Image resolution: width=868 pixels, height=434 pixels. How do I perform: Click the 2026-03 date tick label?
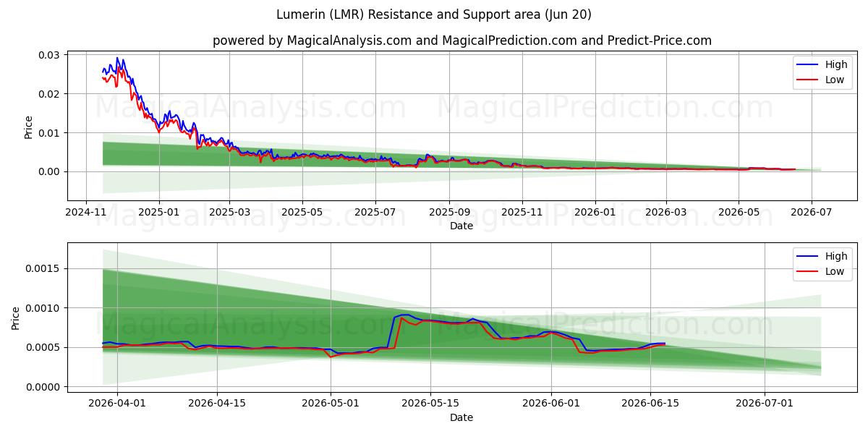tap(665, 212)
